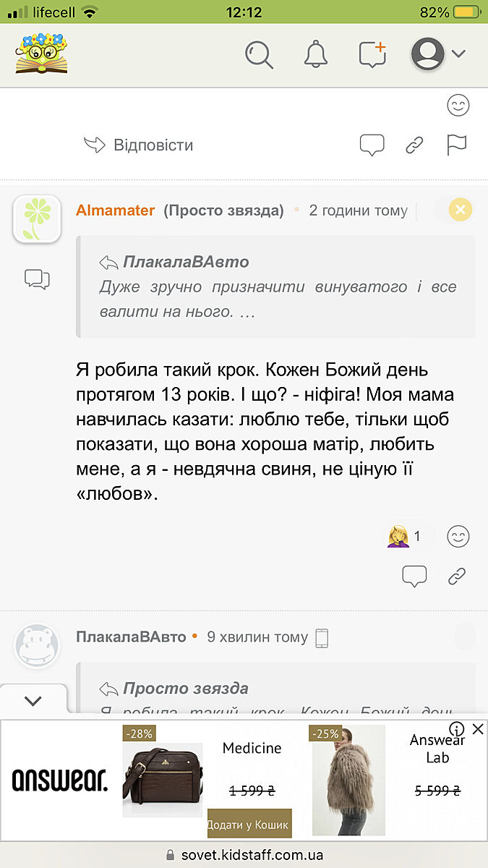Dismiss Almamater post with yellow X
488x868 pixels.
pos(461,210)
